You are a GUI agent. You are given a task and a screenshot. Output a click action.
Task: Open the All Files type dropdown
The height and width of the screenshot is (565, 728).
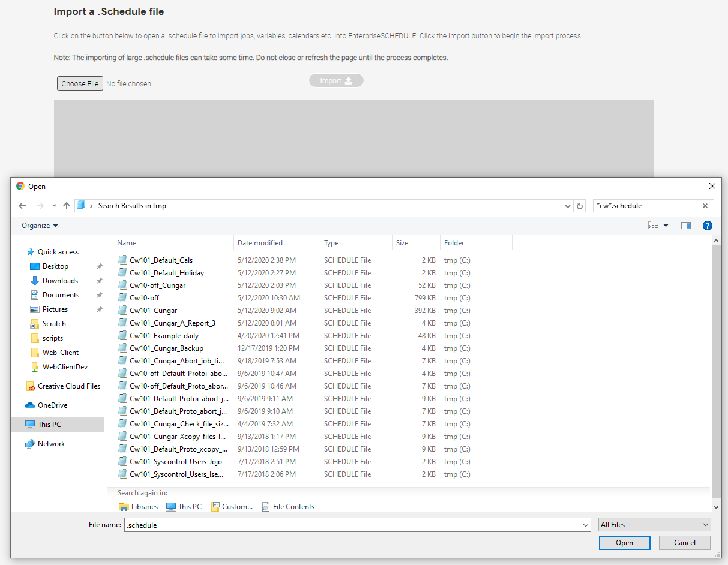[654, 525]
